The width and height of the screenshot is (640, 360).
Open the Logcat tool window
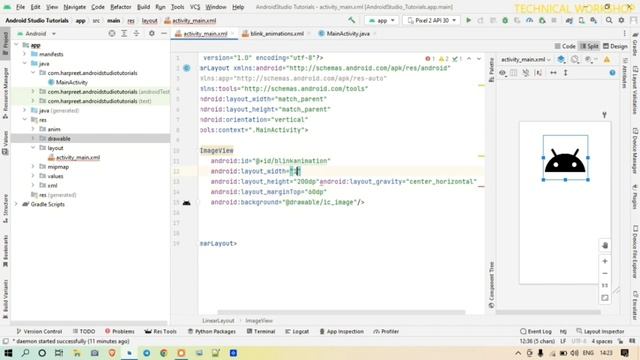coord(297,331)
